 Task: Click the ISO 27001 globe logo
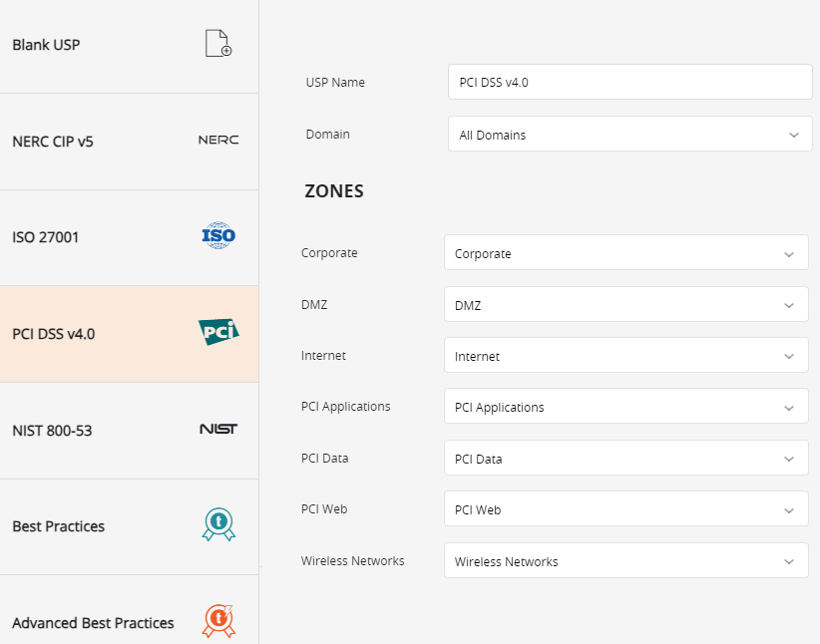(218, 236)
